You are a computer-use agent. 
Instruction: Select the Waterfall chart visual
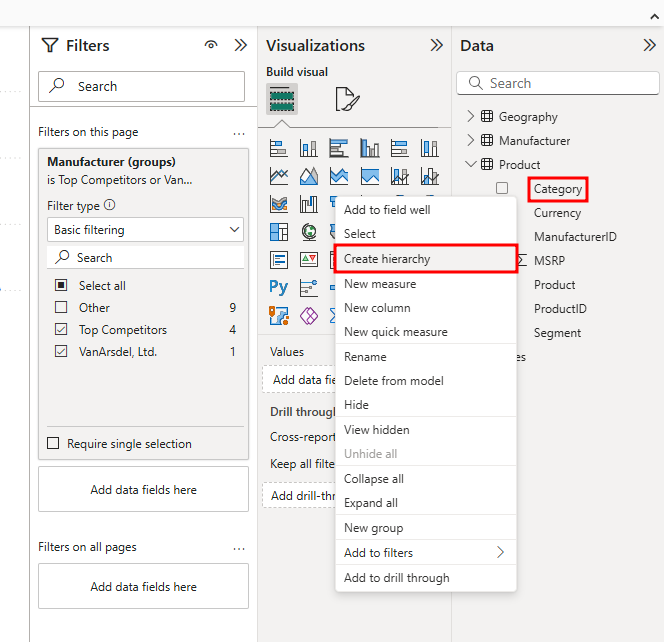pos(309,204)
